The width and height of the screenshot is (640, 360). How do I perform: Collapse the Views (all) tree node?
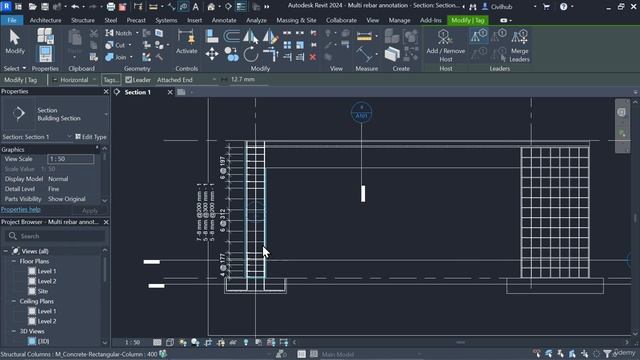tap(6, 251)
